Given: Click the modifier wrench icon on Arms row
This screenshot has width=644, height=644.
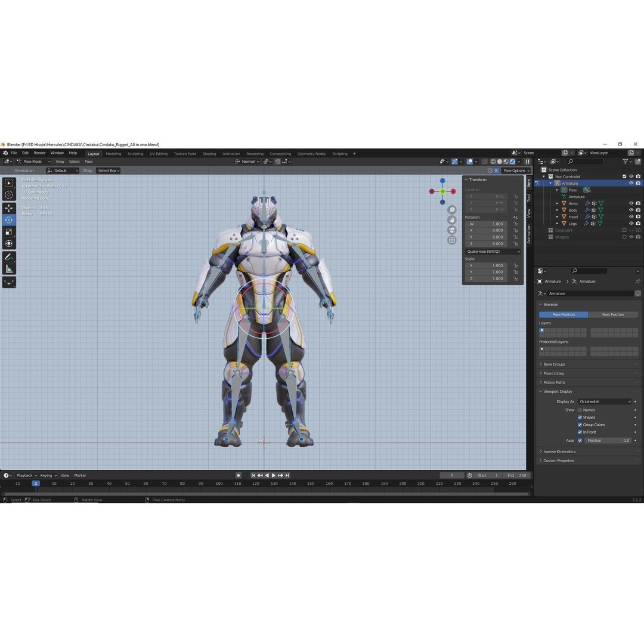Looking at the screenshot, I should click(587, 203).
